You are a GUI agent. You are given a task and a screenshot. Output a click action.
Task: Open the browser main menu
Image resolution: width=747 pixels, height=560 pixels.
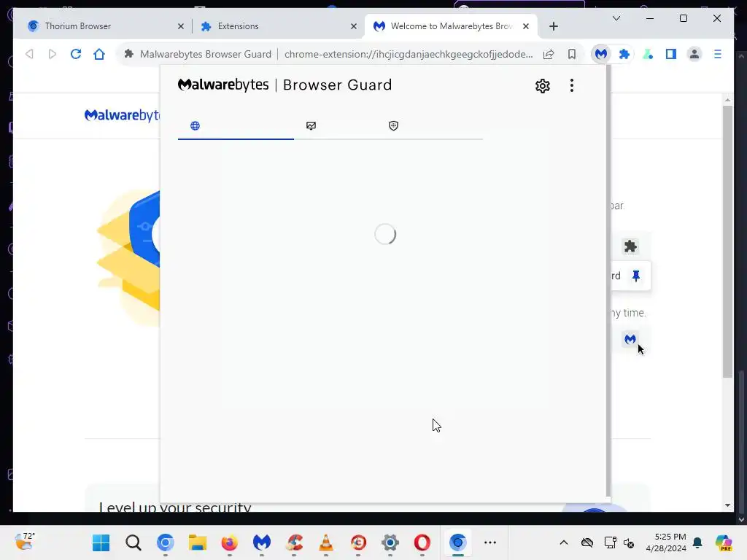point(718,54)
